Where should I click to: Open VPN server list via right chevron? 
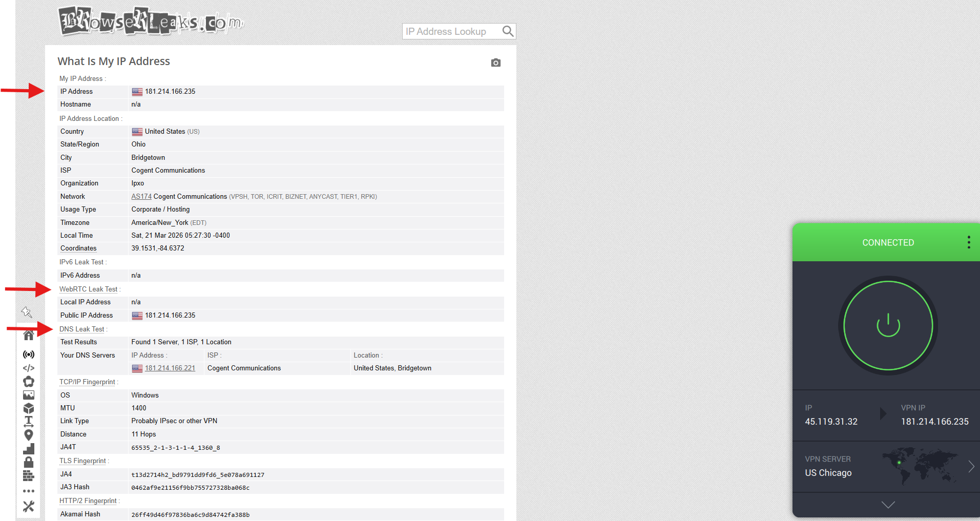click(x=971, y=466)
